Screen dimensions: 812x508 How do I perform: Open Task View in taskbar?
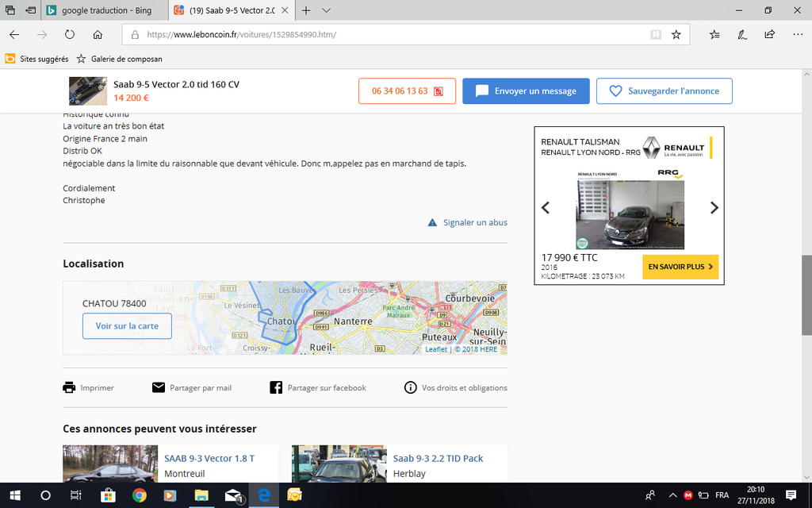[x=76, y=495]
